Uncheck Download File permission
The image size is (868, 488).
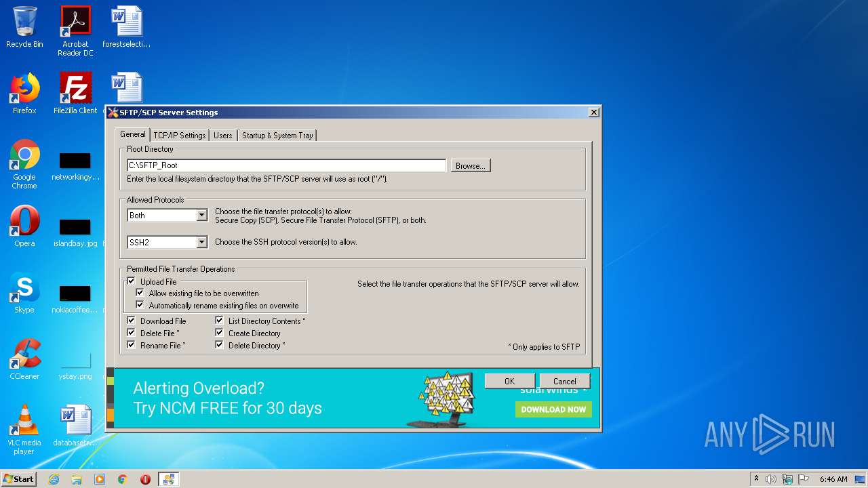[132, 321]
